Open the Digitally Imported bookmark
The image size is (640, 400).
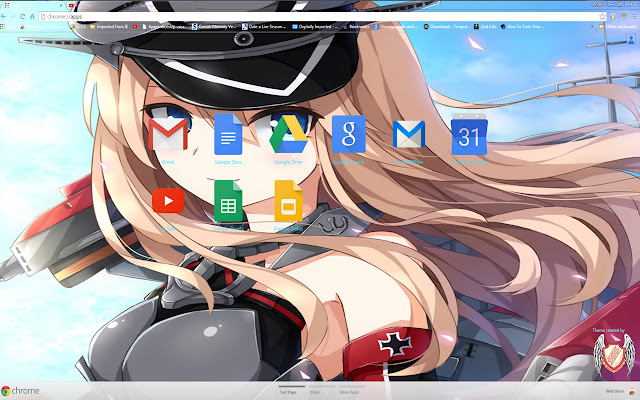[315, 27]
